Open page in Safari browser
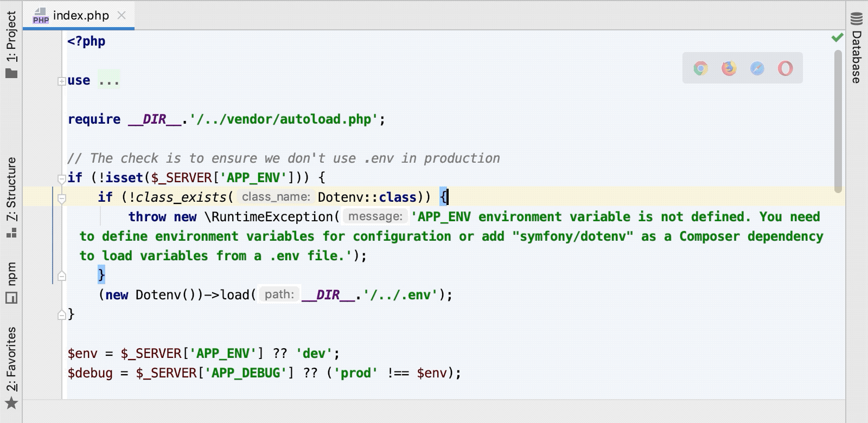 pos(757,68)
